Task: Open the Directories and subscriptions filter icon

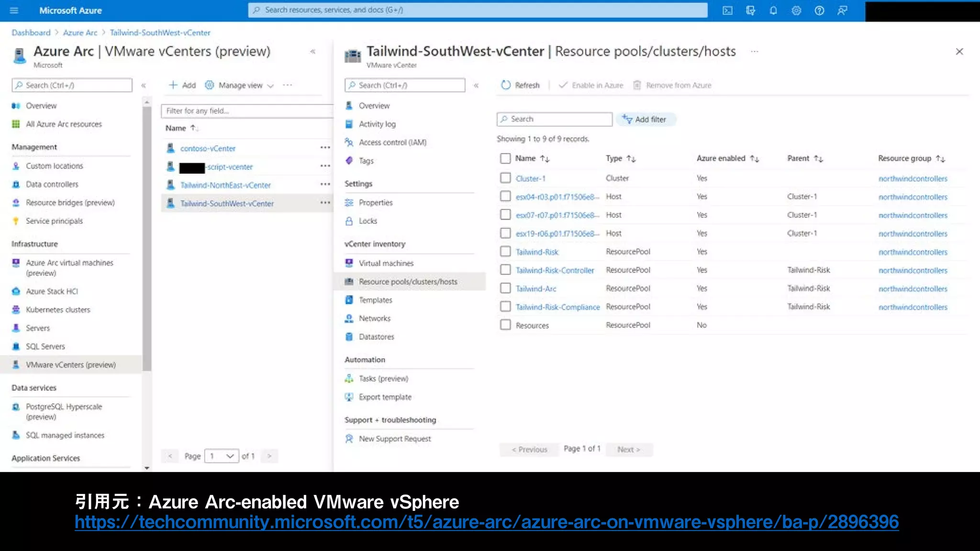Action: coord(750,11)
